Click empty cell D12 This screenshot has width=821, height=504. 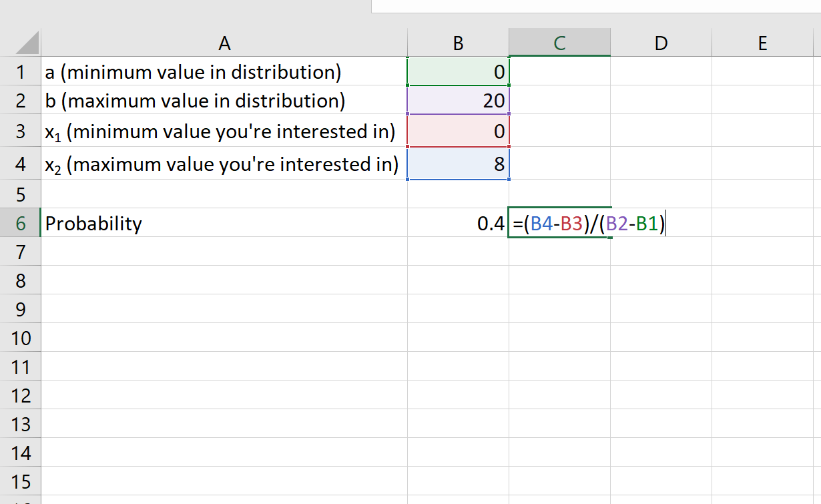pos(661,395)
